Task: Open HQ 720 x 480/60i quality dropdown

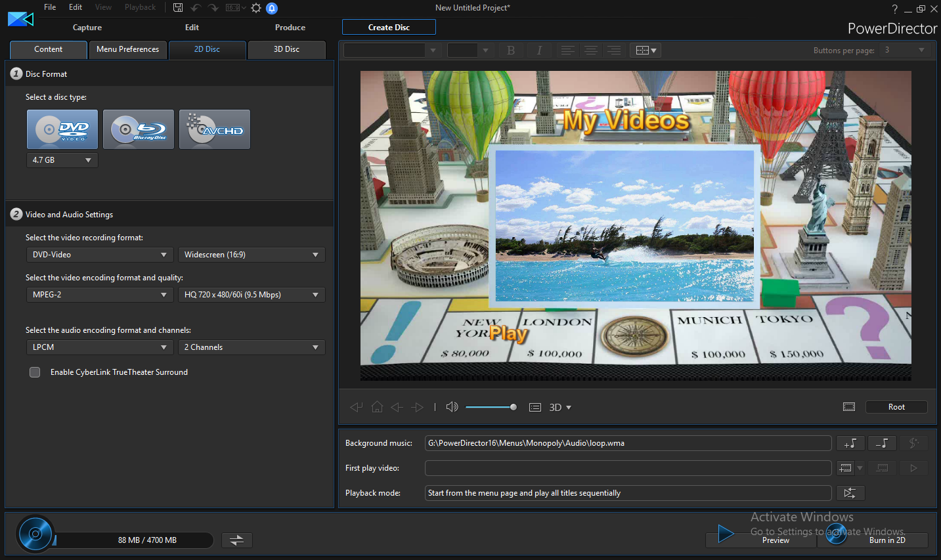Action: (x=252, y=295)
